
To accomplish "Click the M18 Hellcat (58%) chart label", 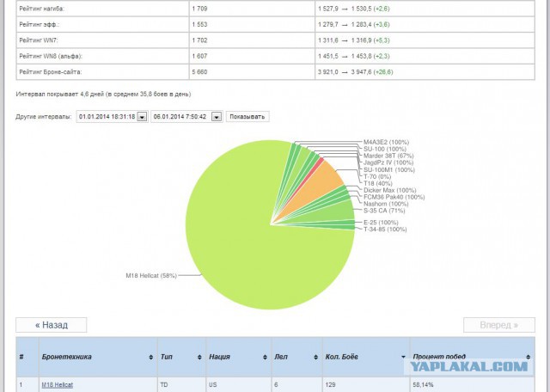I will [x=151, y=275].
